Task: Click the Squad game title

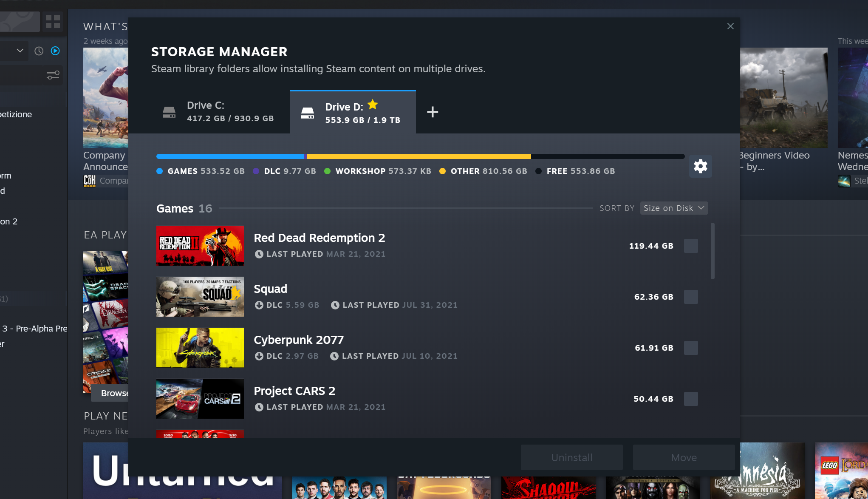Action: tap(271, 289)
